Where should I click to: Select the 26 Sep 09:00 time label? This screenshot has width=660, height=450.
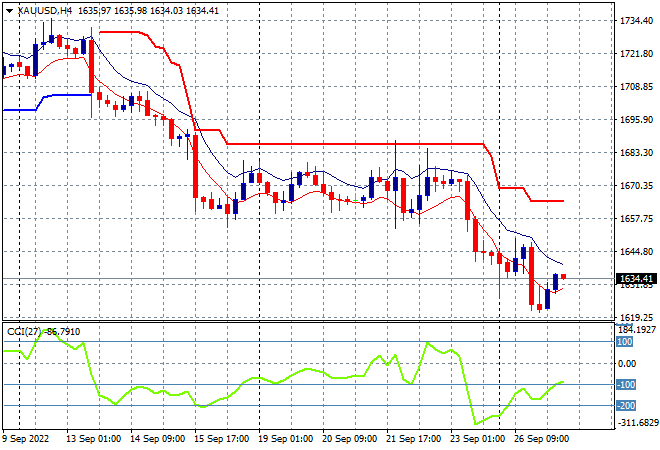coord(541,439)
